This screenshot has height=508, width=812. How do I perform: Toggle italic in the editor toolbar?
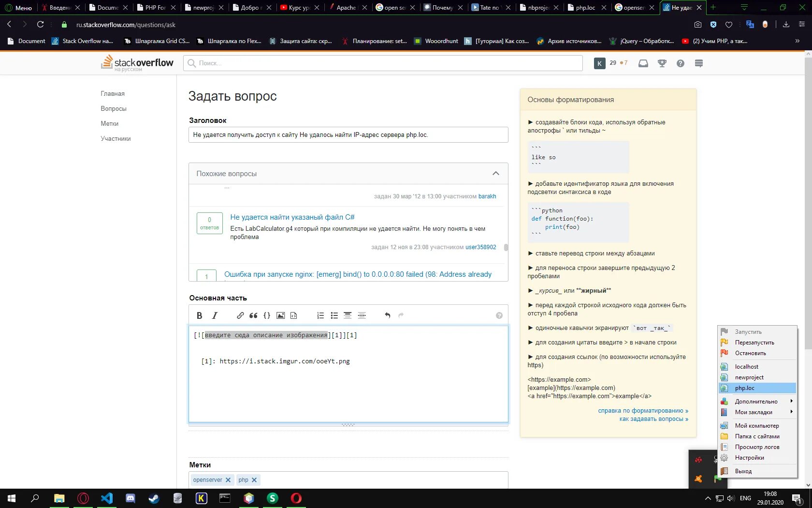tap(215, 315)
